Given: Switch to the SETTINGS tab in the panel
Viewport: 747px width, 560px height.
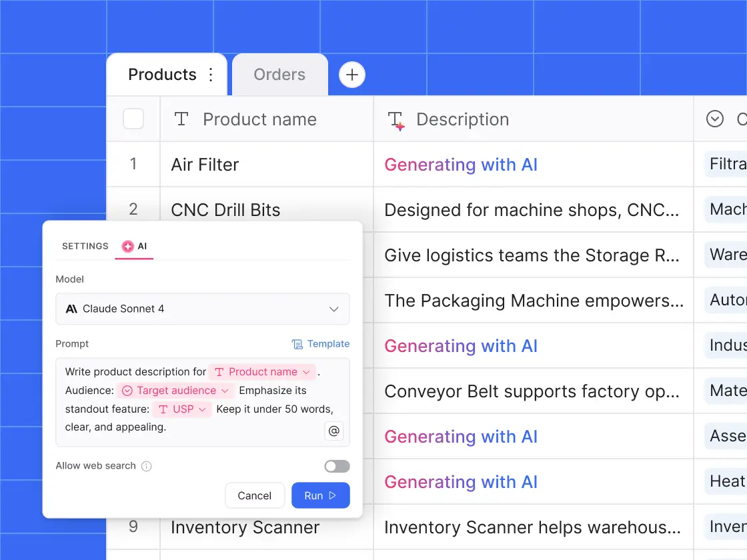Looking at the screenshot, I should coord(85,246).
